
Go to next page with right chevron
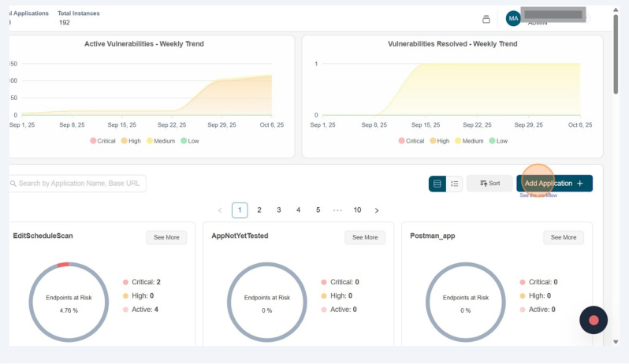pyautogui.click(x=377, y=210)
